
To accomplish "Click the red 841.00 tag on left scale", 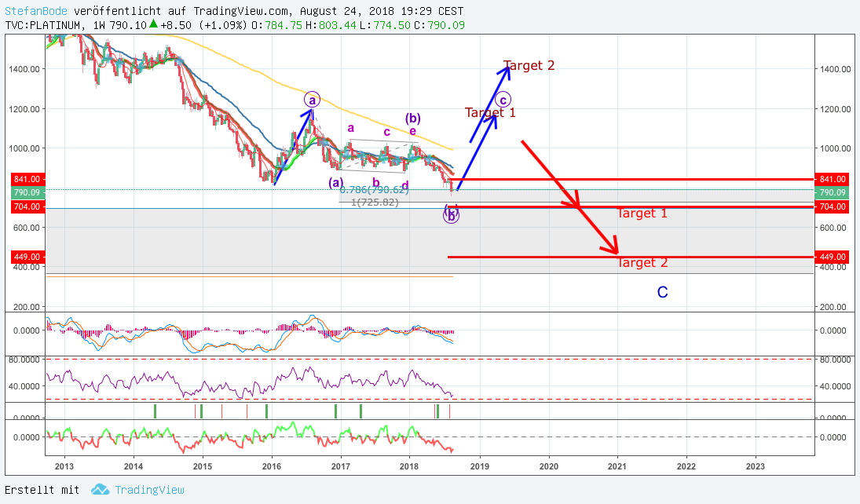I will [x=27, y=179].
